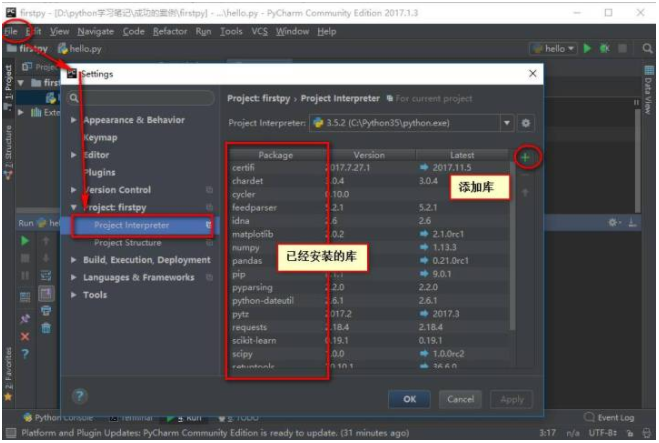
Task: Open the VCS menu
Action: [x=259, y=32]
